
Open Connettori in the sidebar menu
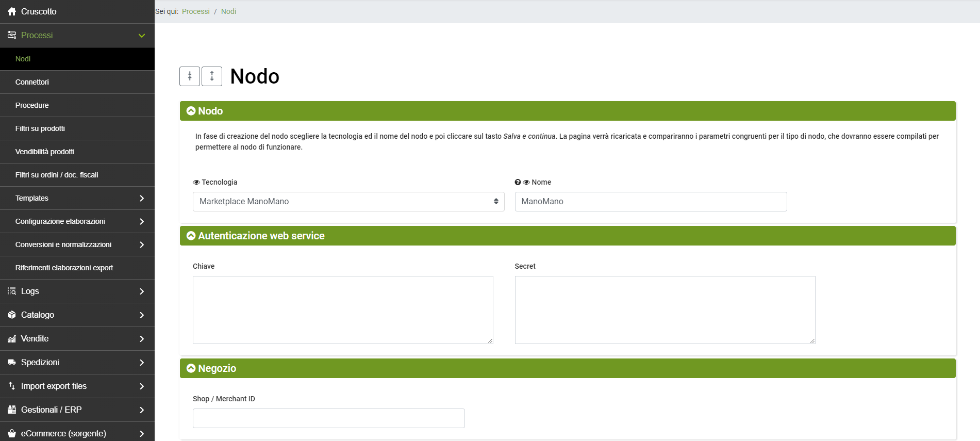click(x=32, y=82)
